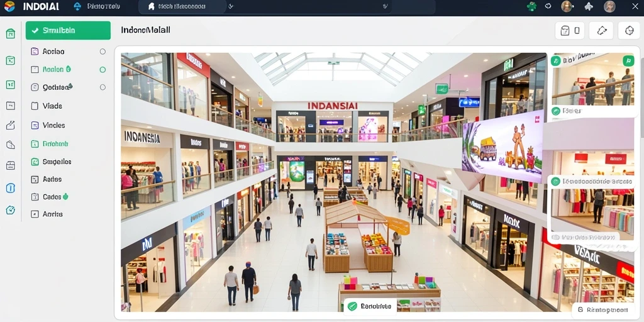Click the main mall atrium photo

(333, 182)
